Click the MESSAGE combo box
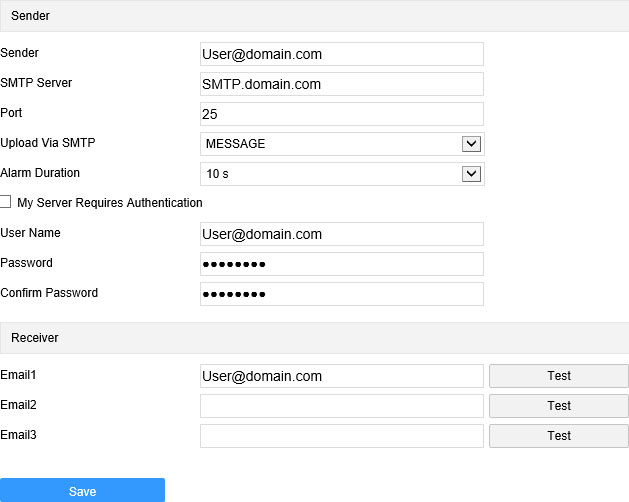Screen dimensions: 629x502 (x=342, y=144)
